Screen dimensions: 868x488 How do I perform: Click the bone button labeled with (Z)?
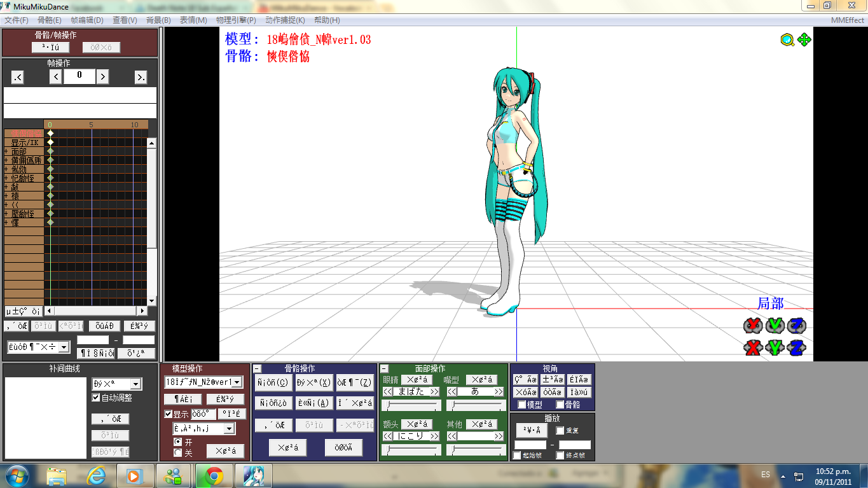(355, 383)
